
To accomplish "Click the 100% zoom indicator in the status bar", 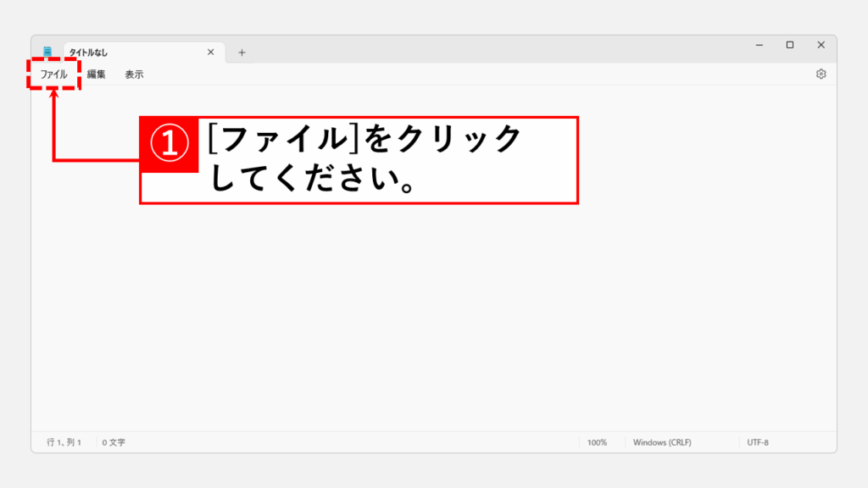I will (598, 441).
